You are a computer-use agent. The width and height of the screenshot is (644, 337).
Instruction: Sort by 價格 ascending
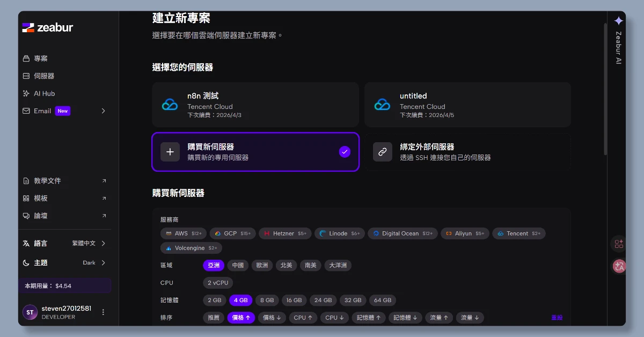[x=241, y=318]
